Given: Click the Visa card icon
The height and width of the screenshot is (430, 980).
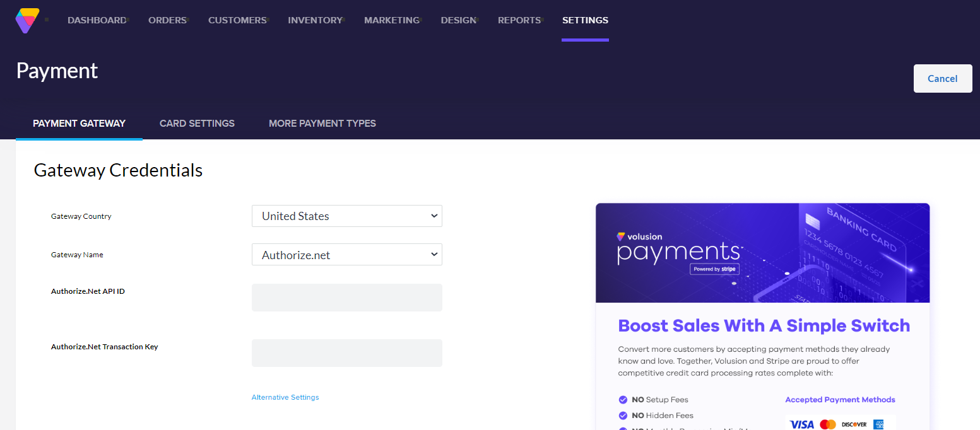Looking at the screenshot, I should [801, 424].
